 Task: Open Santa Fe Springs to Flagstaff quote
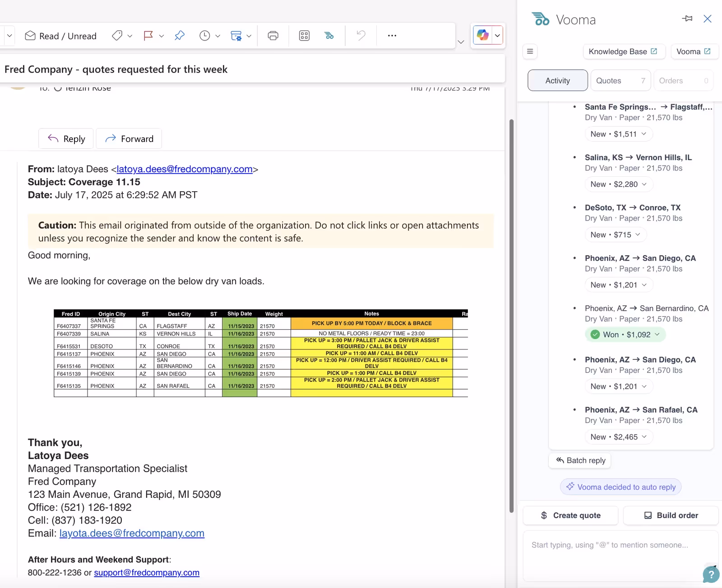click(648, 107)
